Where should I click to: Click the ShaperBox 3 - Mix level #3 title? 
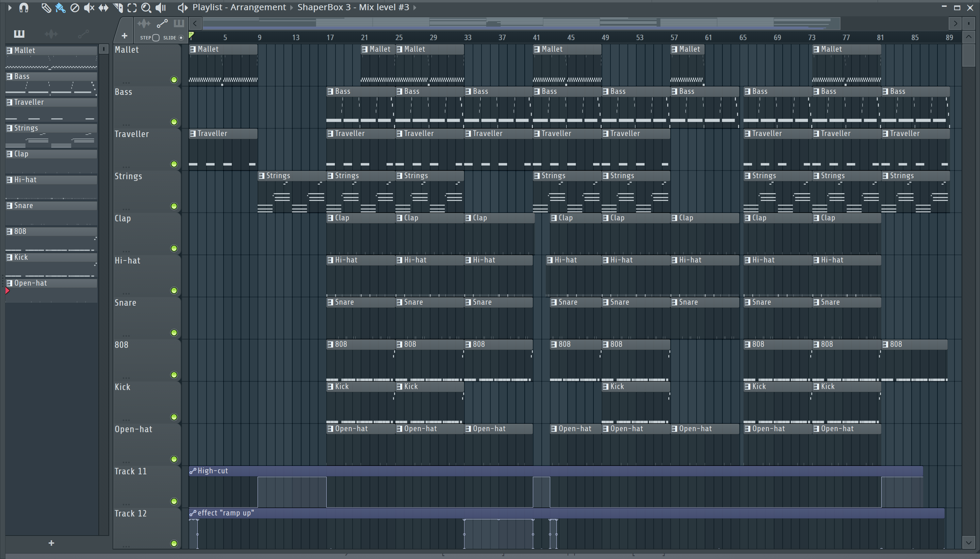(353, 7)
